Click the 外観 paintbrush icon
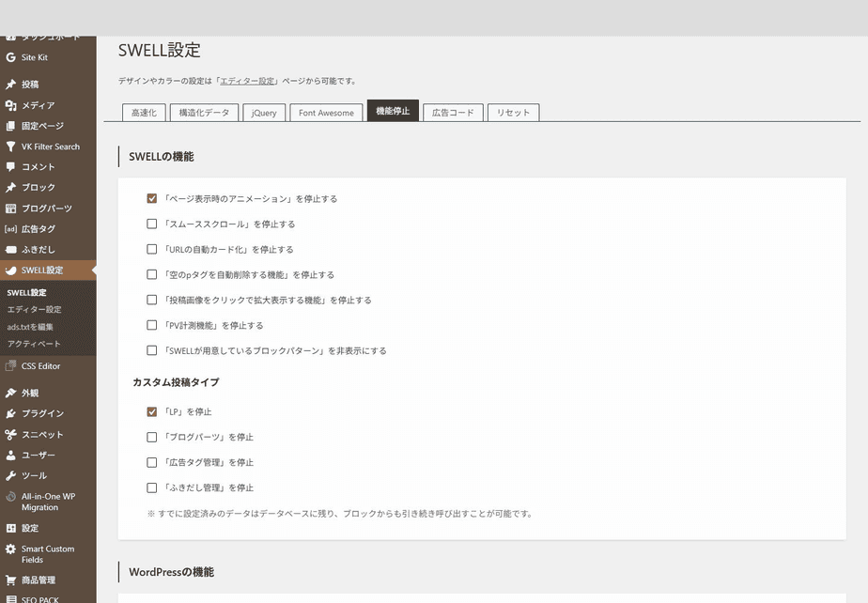 pyautogui.click(x=10, y=394)
